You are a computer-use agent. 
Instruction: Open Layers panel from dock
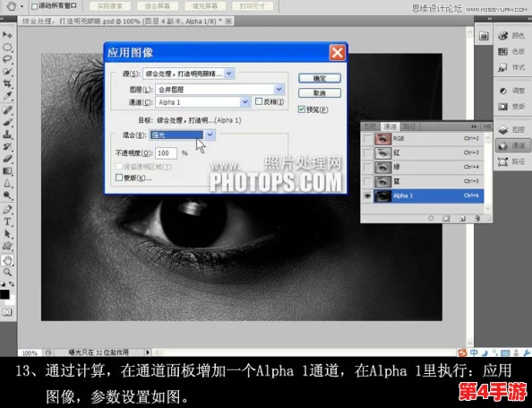[512, 130]
